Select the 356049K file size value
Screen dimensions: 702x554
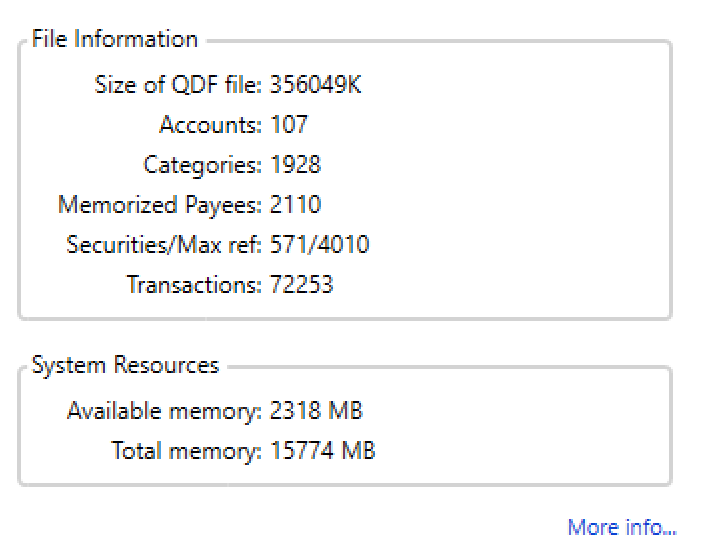coord(316,85)
